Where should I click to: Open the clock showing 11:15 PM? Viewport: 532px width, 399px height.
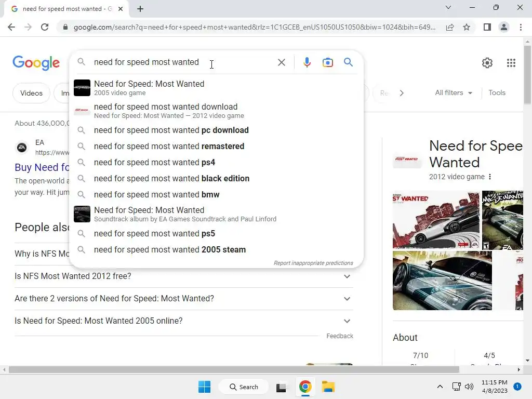(x=495, y=387)
